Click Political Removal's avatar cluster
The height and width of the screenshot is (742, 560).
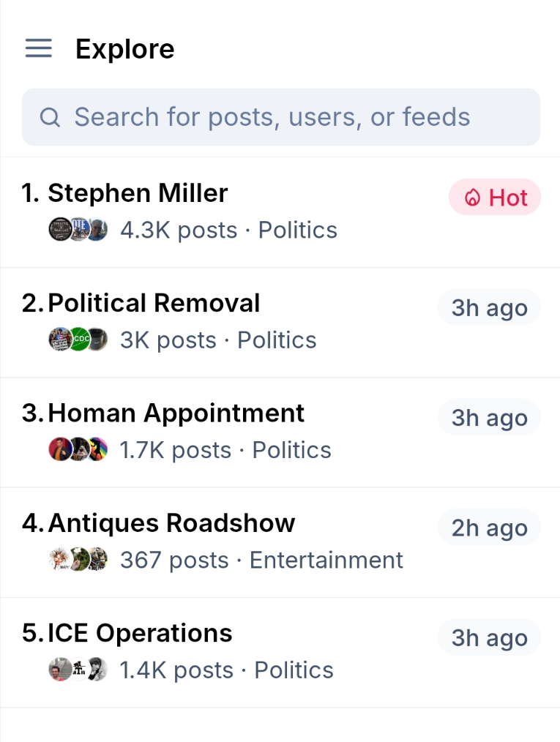(x=78, y=340)
